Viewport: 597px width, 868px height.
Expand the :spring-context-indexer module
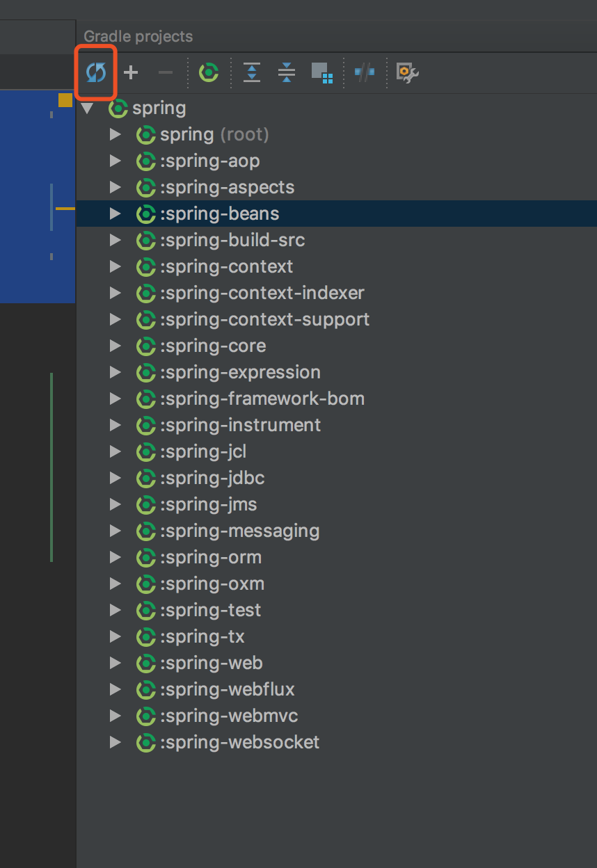tap(116, 294)
